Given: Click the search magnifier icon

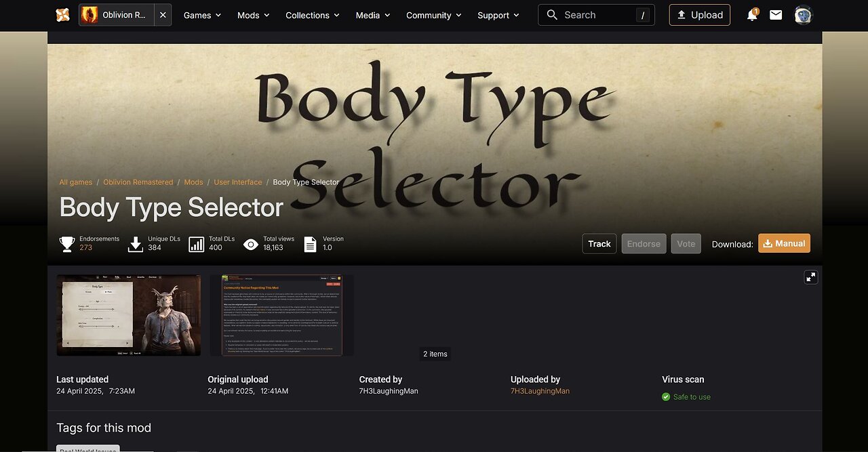Looking at the screenshot, I should 552,15.
